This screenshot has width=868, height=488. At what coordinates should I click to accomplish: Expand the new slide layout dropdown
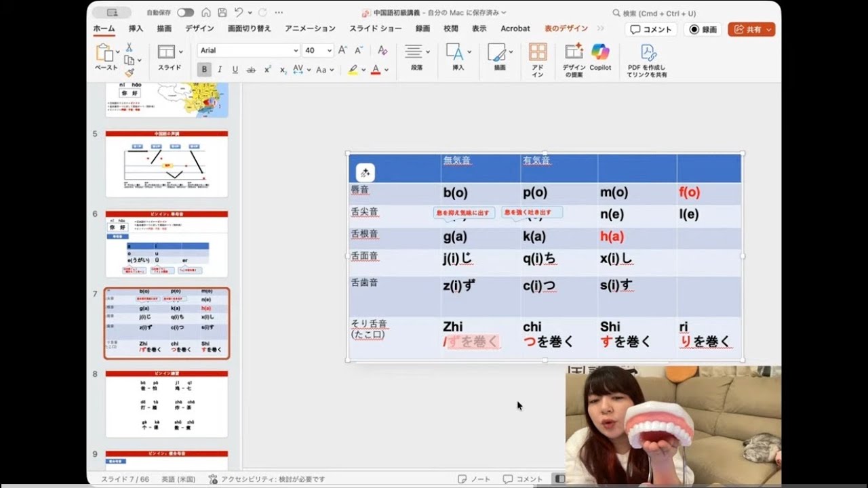(180, 52)
